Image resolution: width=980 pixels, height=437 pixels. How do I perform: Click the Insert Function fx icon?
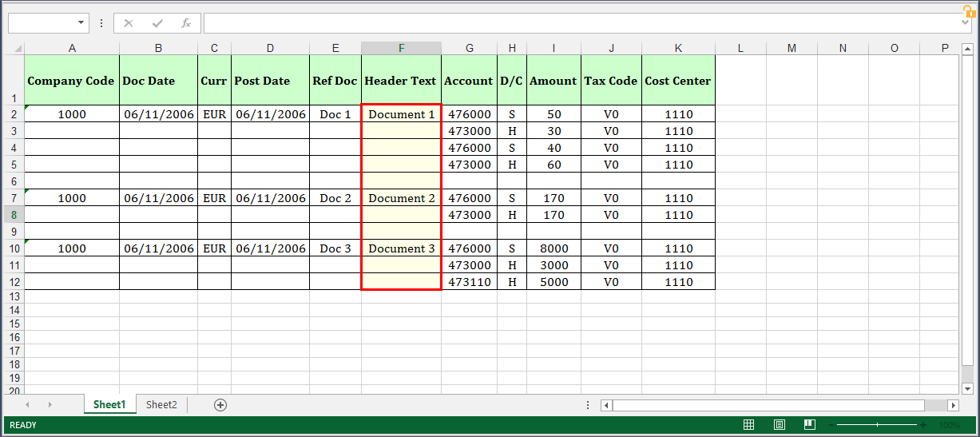186,23
